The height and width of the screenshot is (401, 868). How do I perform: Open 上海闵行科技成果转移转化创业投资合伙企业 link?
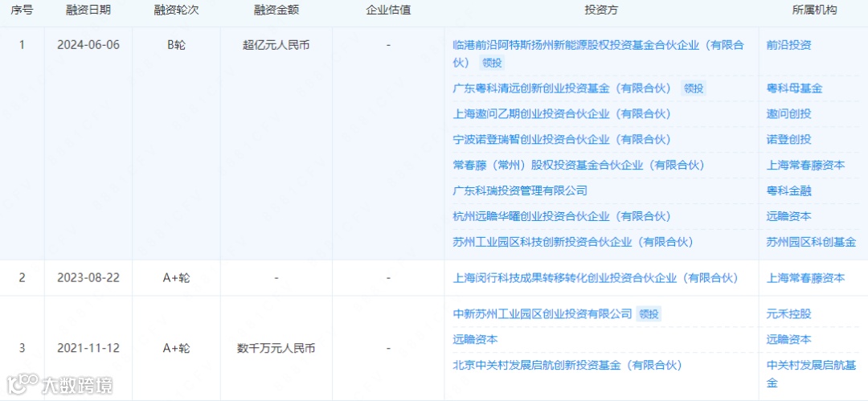(x=595, y=278)
